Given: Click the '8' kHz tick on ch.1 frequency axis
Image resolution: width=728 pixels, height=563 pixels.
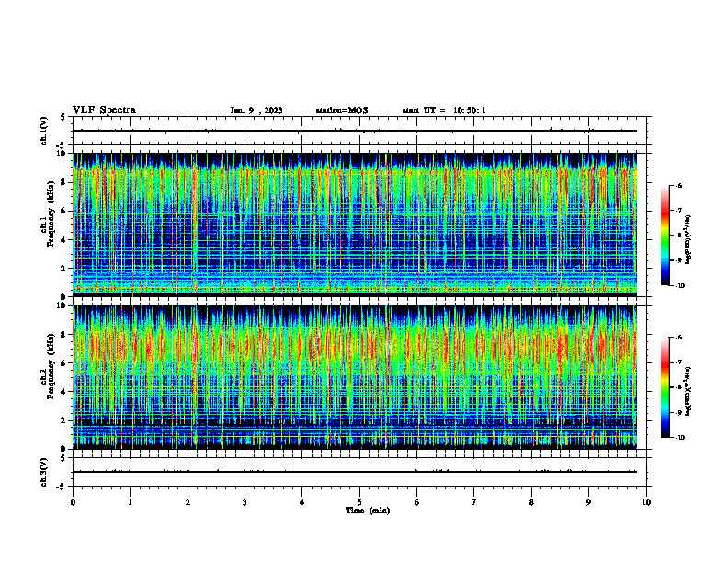Looking at the screenshot, I should (x=64, y=182).
